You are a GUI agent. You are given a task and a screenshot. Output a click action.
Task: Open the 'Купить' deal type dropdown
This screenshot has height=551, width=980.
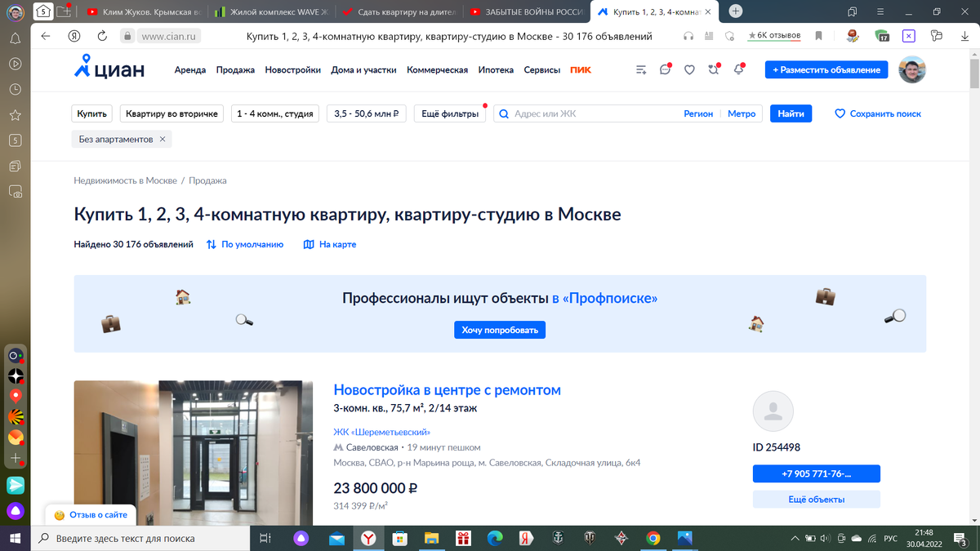(x=92, y=114)
